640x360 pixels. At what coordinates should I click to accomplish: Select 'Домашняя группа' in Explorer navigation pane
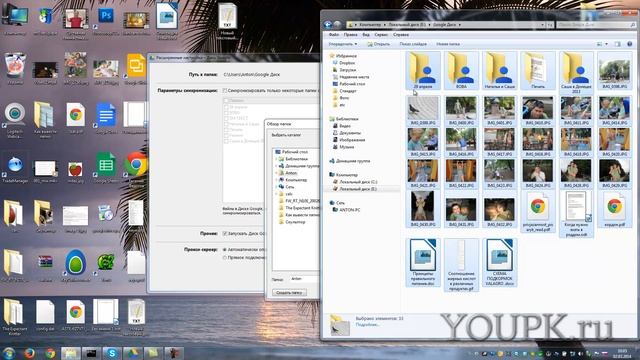pos(350,161)
